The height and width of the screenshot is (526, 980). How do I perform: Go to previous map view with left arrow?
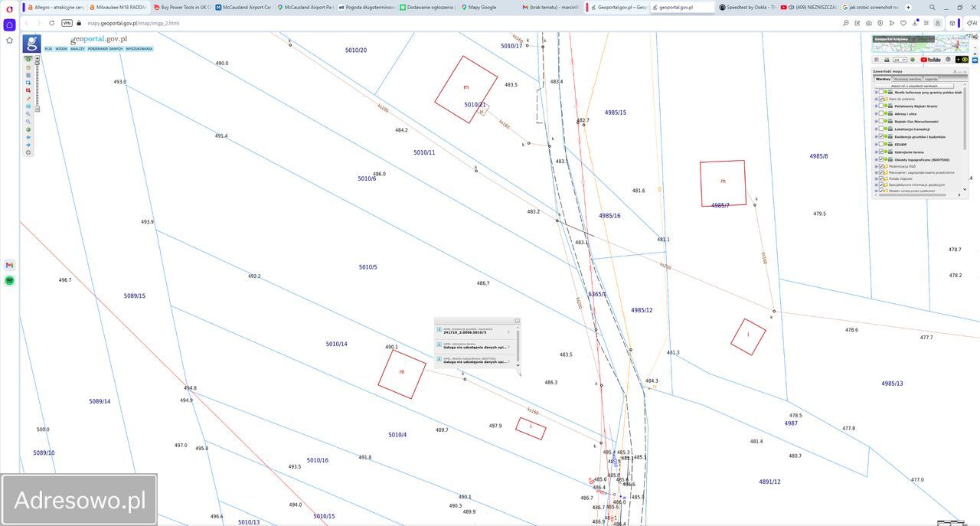[x=28, y=137]
